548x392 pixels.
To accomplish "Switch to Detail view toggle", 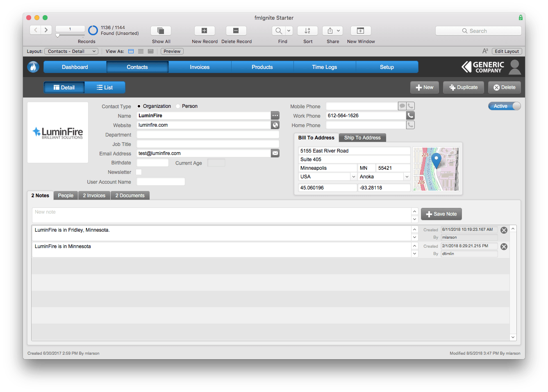I will pyautogui.click(x=64, y=87).
